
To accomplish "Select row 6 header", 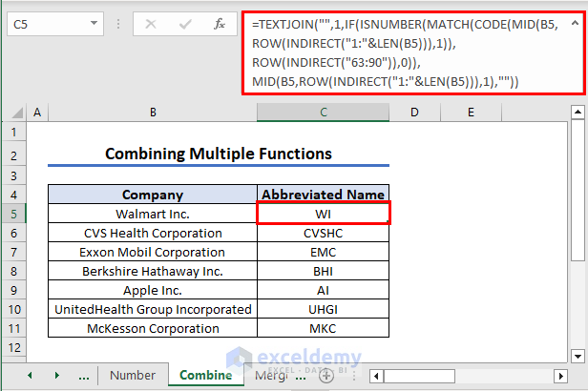I will pos(14,233).
